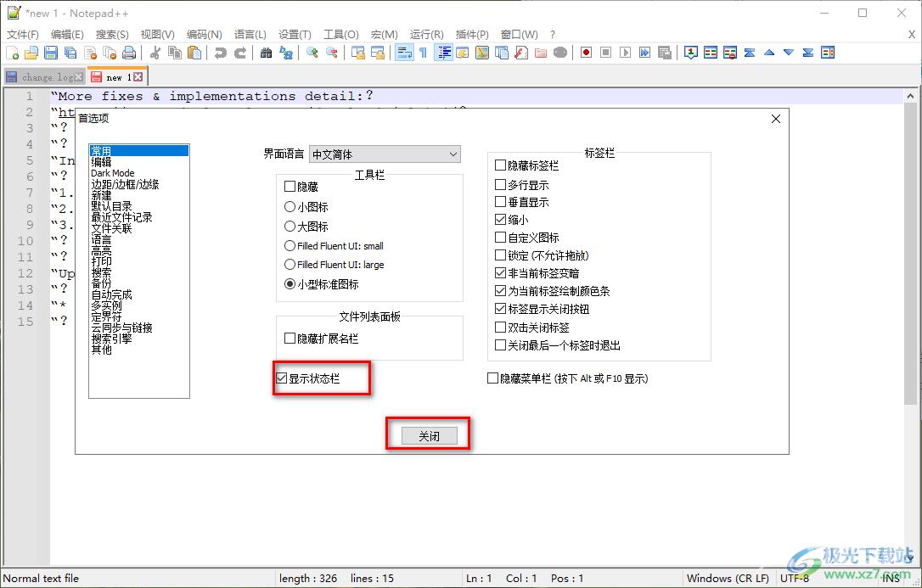Click the Open file folder icon
Screen dimensions: 922x588
[x=31, y=53]
